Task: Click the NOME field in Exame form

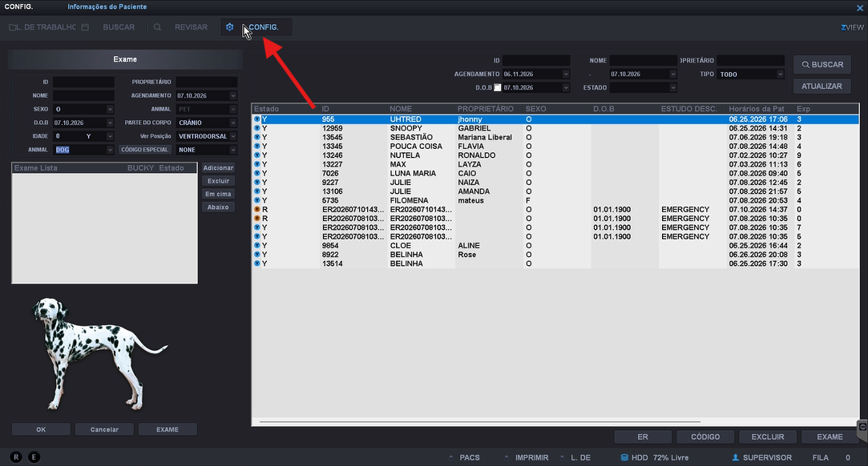Action: click(x=83, y=95)
